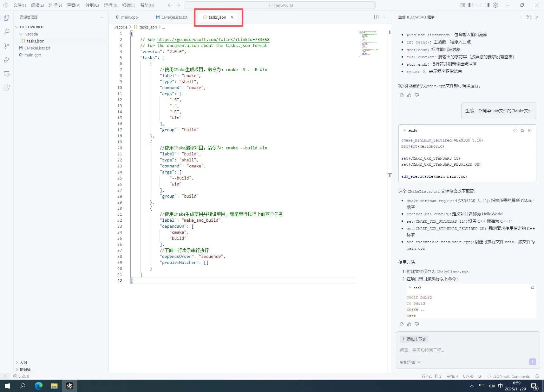Open the 查看(V) menu
This screenshot has width=544, height=392.
pyautogui.click(x=74, y=5)
